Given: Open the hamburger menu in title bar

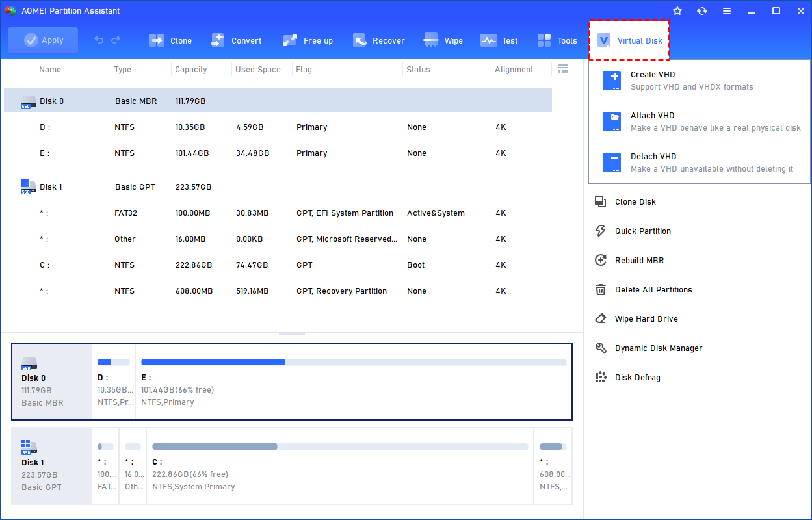Looking at the screenshot, I should tap(727, 11).
